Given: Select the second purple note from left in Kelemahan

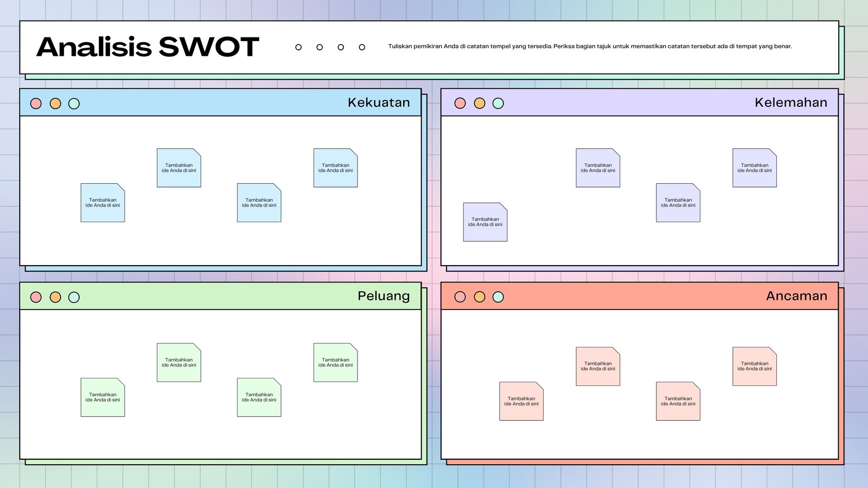Looking at the screenshot, I should (x=598, y=168).
